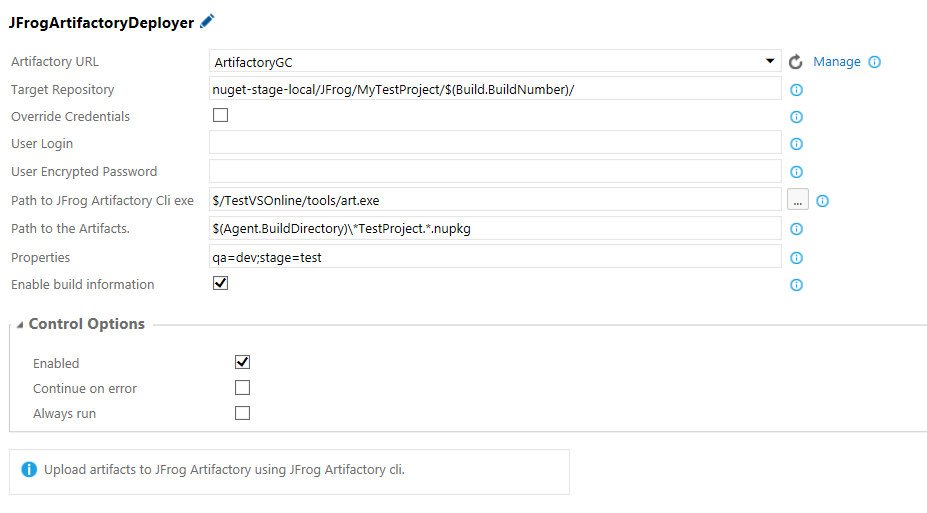Click the JFrogArtifactoryDeployer title text

point(101,23)
